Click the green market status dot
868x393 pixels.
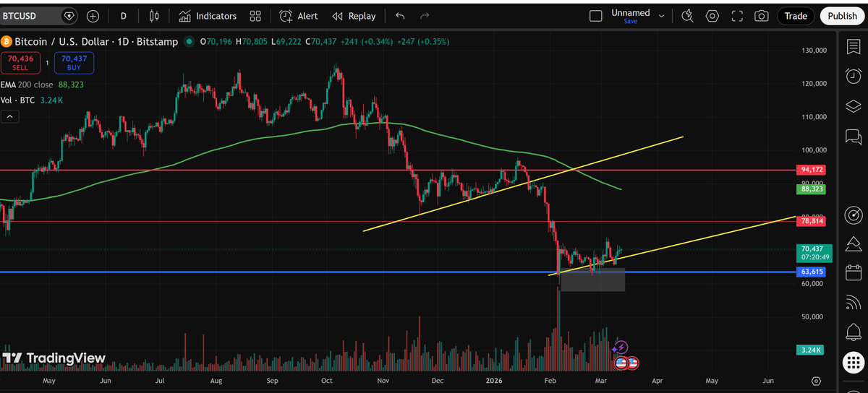[190, 42]
